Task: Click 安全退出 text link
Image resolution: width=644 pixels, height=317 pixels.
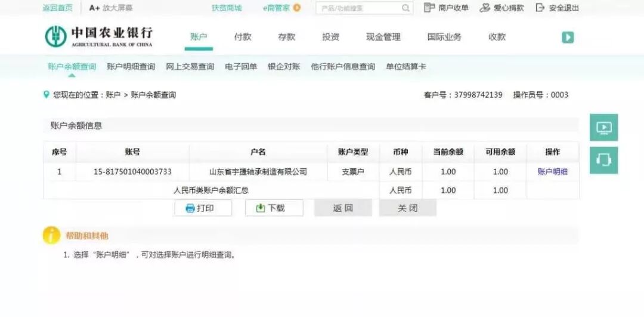Action: point(564,8)
